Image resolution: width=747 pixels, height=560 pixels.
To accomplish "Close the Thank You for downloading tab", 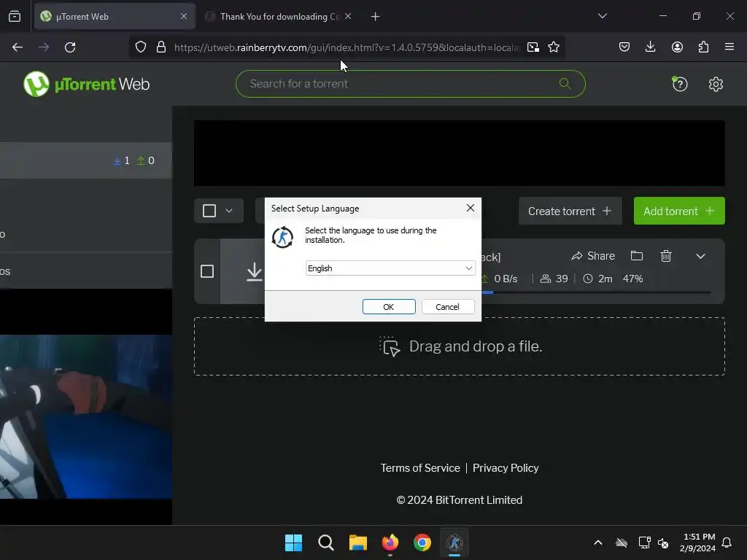I will coord(348,16).
